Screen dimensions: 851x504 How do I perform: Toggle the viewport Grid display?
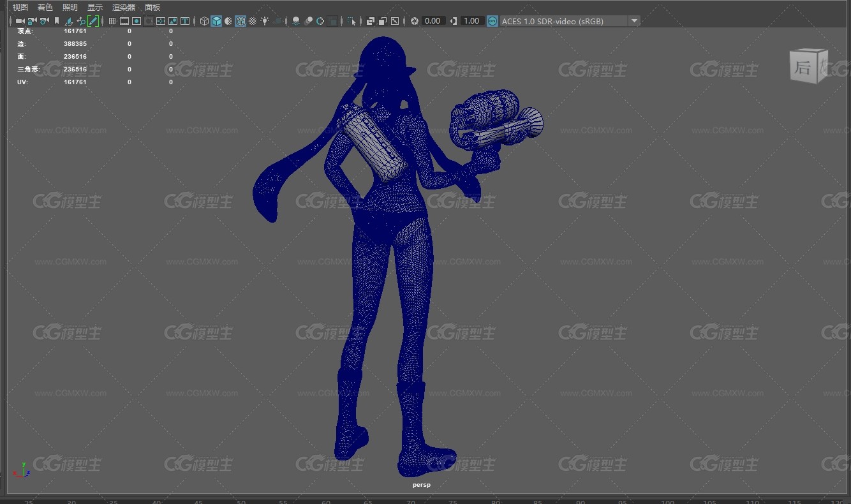(112, 21)
